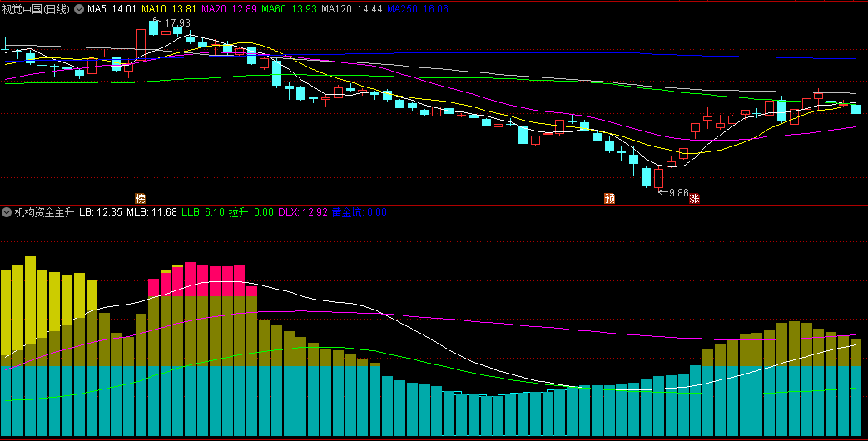Expand the 视觉中国 chart title dropdown arrow
The image size is (868, 441).
79,9
